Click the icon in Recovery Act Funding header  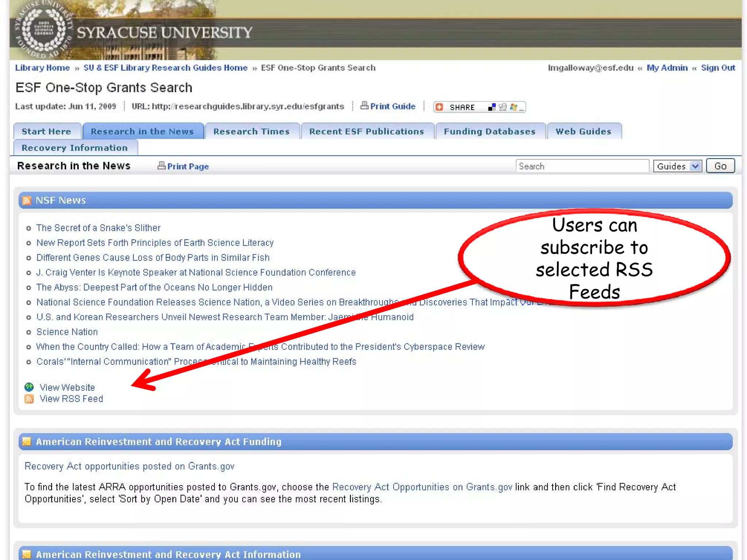coord(27,442)
